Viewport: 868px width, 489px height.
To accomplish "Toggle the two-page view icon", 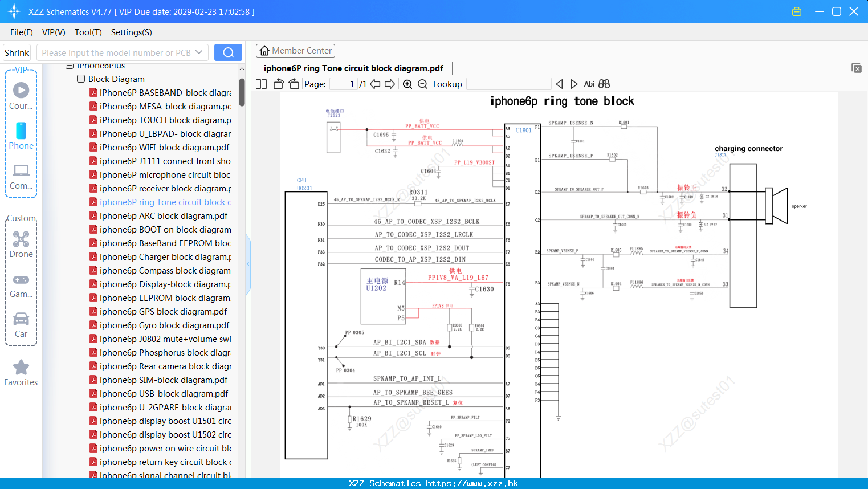I will (262, 84).
